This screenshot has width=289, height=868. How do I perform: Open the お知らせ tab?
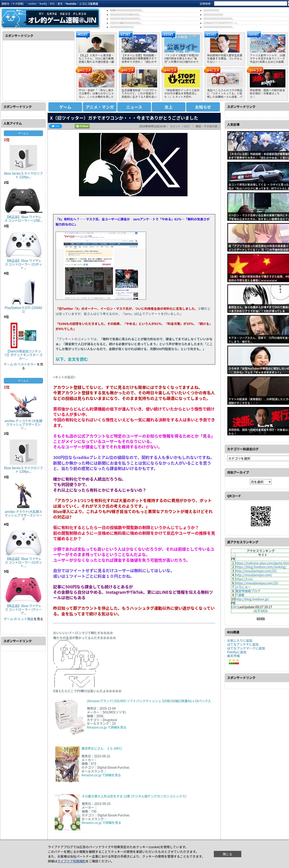click(x=203, y=107)
